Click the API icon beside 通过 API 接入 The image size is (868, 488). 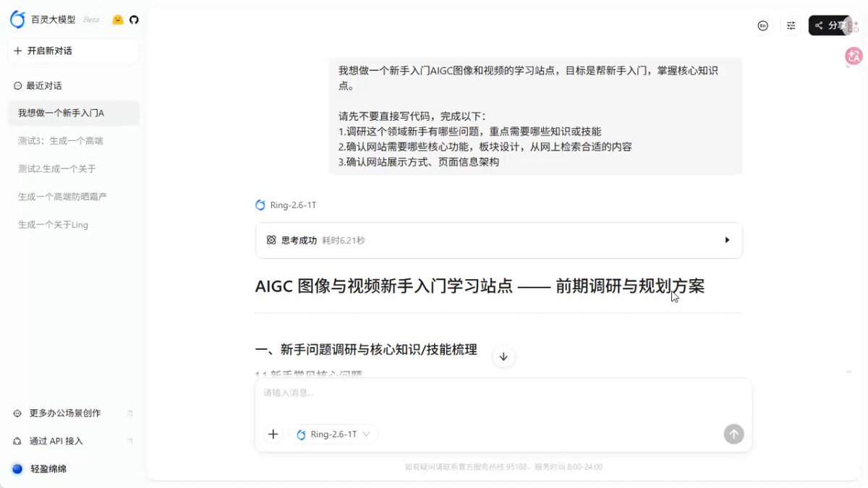17,441
